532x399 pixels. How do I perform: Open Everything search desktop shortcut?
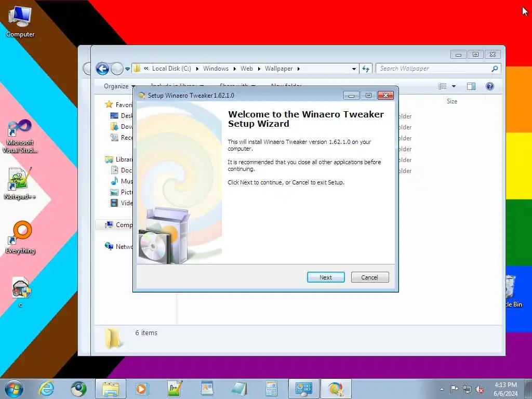[20, 237]
